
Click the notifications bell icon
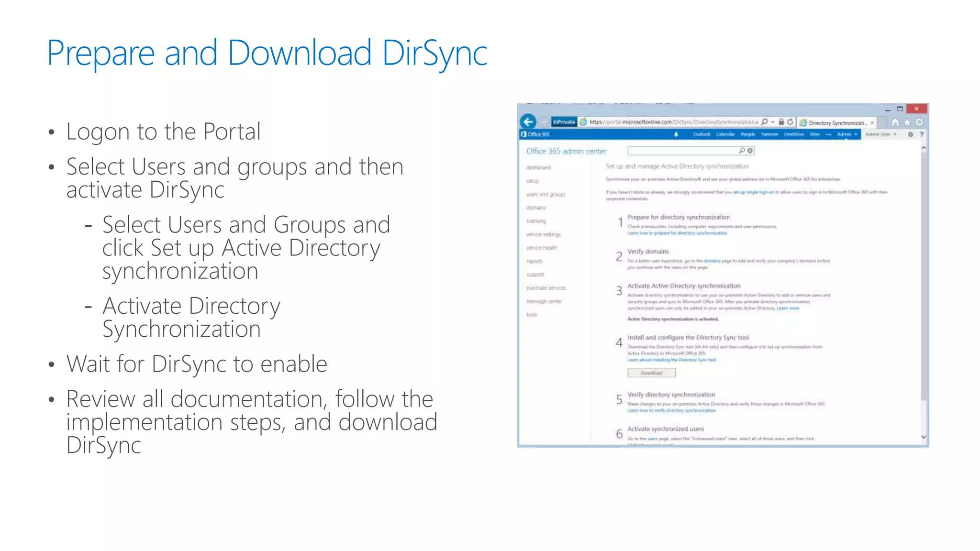[x=676, y=134]
